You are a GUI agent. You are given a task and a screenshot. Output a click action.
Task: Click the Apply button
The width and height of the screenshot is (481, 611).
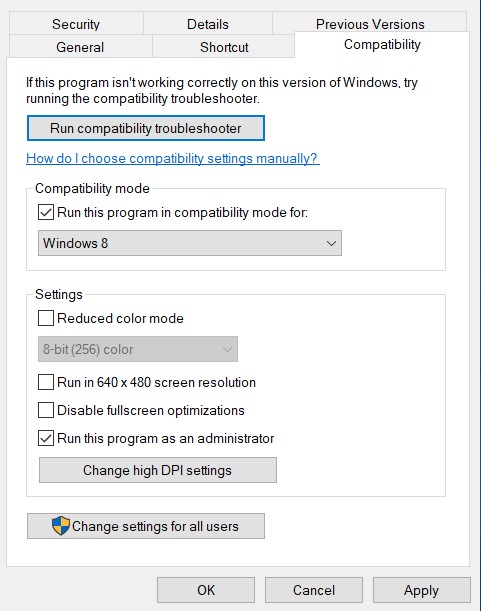421,590
